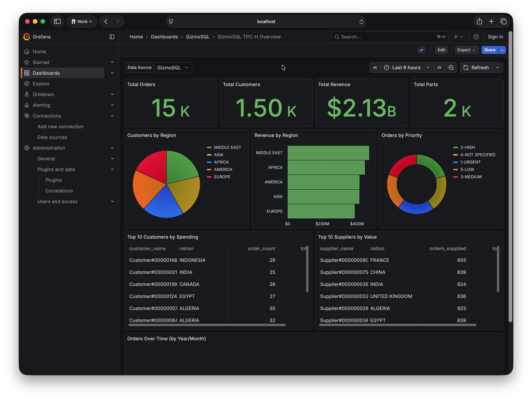532x400 pixels.
Task: Click the Refresh dashboard button
Action: click(476, 68)
